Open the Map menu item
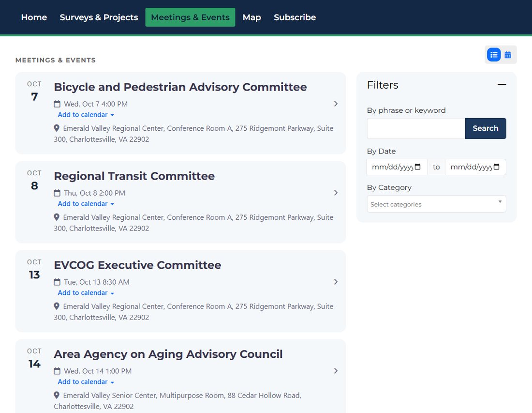This screenshot has width=532, height=413. pyautogui.click(x=252, y=17)
